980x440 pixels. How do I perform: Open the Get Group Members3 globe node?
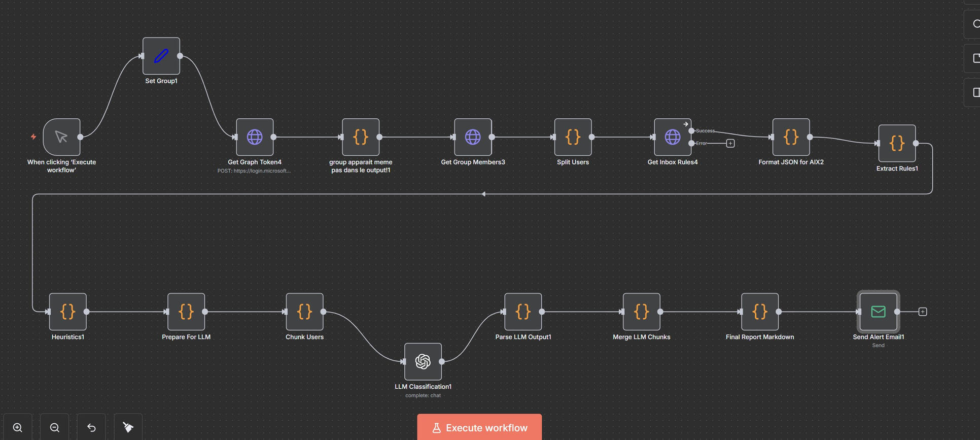click(x=473, y=137)
